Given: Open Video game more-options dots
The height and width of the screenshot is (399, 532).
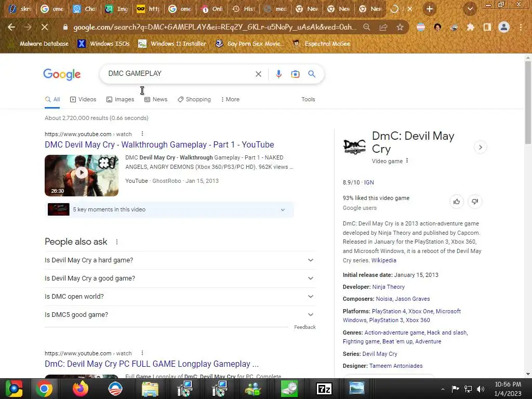Looking at the screenshot, I should pos(407,161).
